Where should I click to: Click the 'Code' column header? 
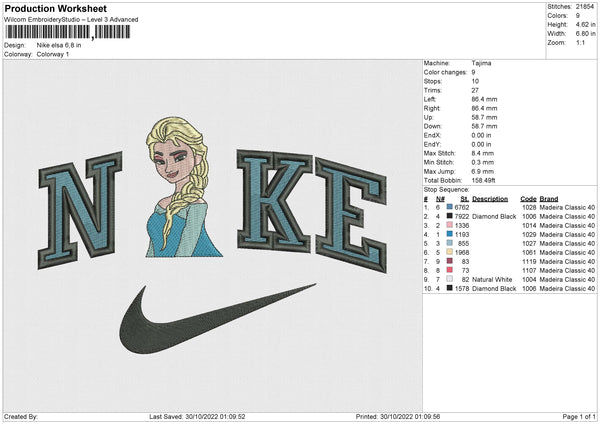point(528,199)
